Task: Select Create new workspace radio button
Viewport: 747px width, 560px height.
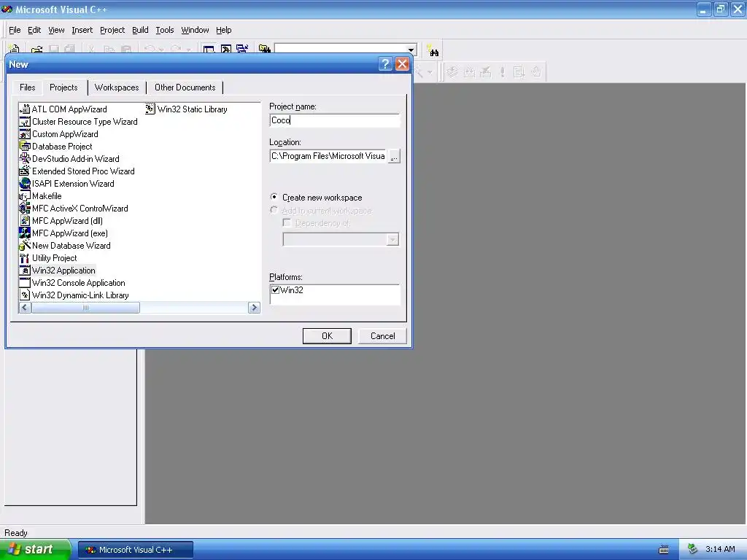Action: tap(274, 197)
